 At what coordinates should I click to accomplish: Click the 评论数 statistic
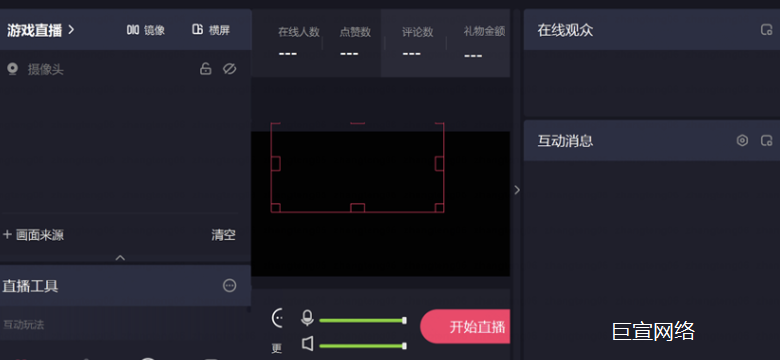pos(417,42)
